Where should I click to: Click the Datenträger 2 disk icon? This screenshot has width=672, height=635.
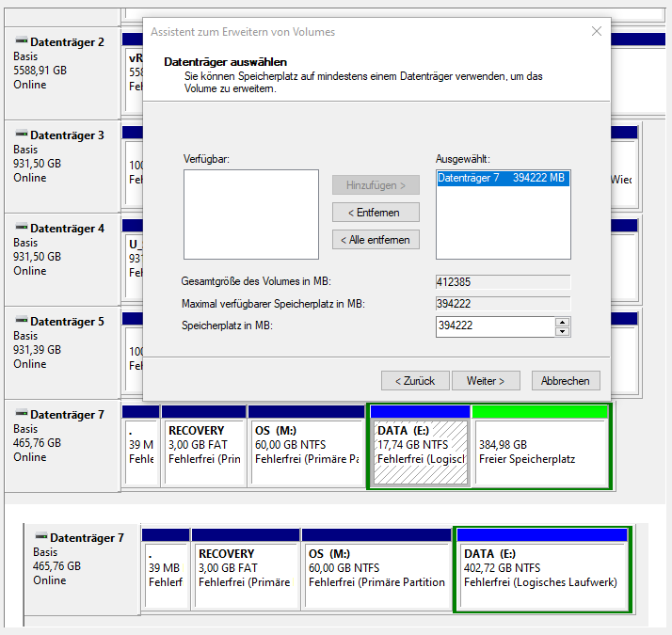click(x=22, y=40)
